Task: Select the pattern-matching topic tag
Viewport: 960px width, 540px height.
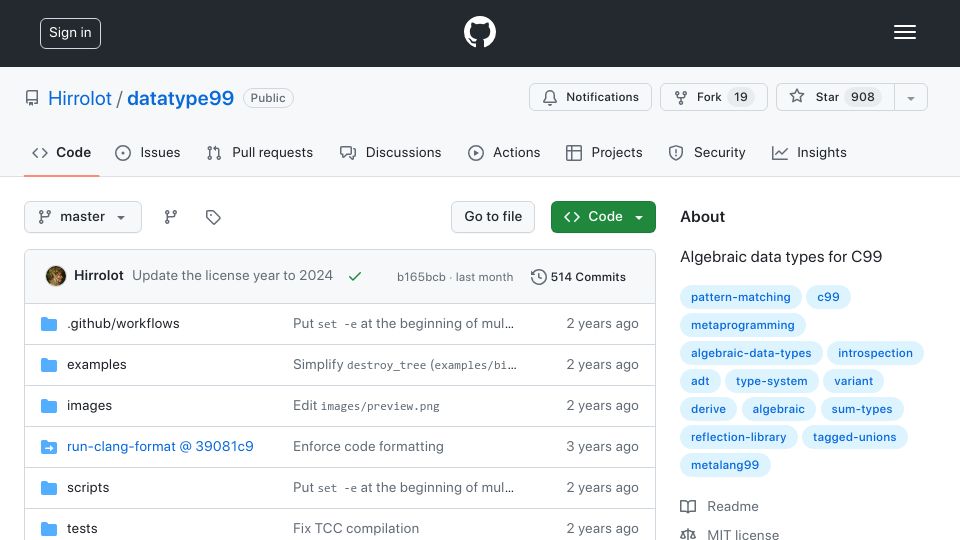Action: (741, 297)
